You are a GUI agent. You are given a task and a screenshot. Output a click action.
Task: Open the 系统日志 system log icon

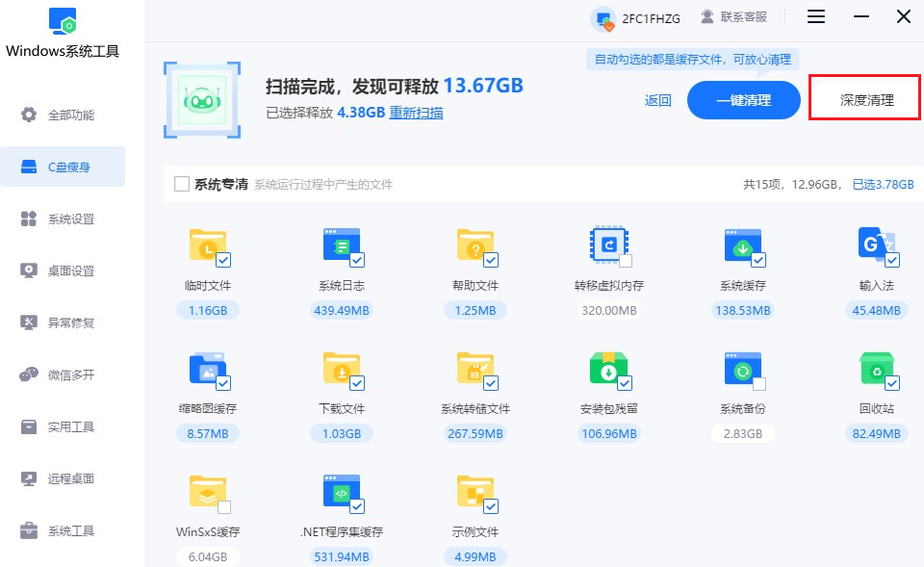click(x=341, y=245)
